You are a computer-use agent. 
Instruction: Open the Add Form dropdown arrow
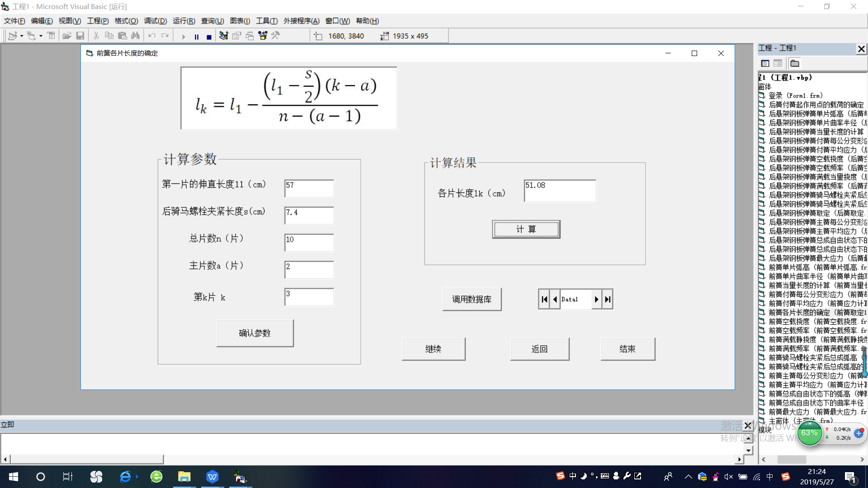41,36
